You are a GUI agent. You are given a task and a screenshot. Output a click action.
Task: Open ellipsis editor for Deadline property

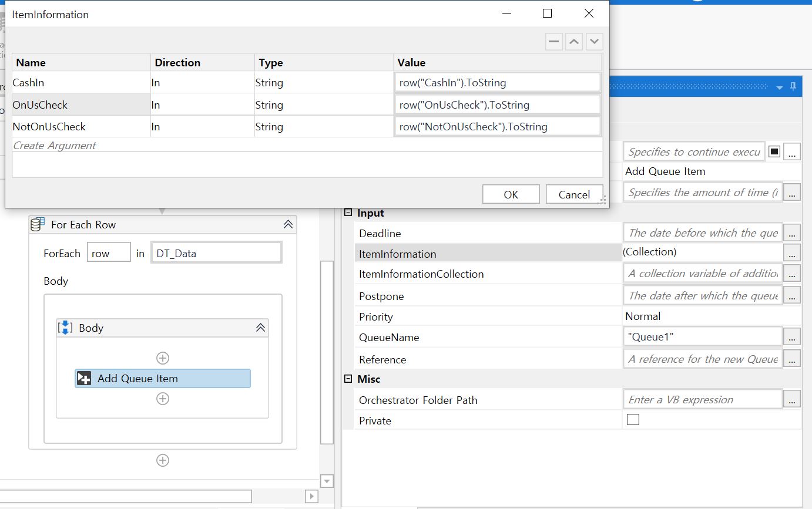click(792, 233)
